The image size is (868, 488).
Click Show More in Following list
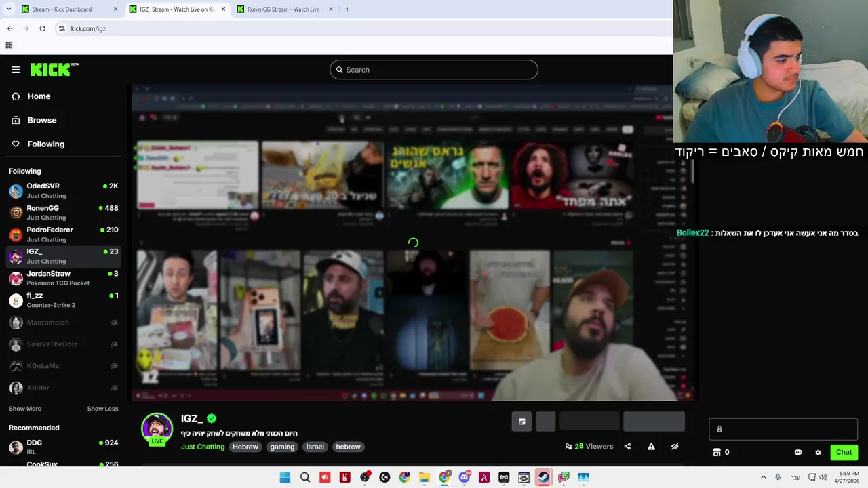[x=25, y=409]
